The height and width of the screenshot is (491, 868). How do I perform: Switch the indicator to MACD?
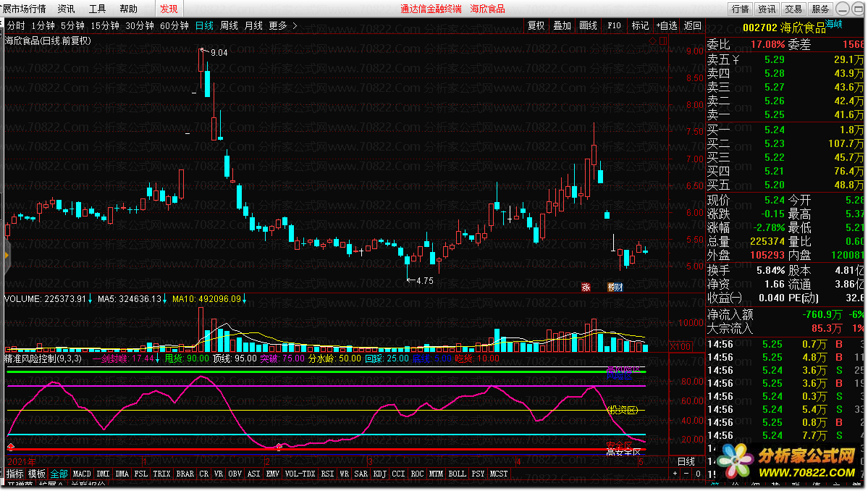(x=82, y=474)
